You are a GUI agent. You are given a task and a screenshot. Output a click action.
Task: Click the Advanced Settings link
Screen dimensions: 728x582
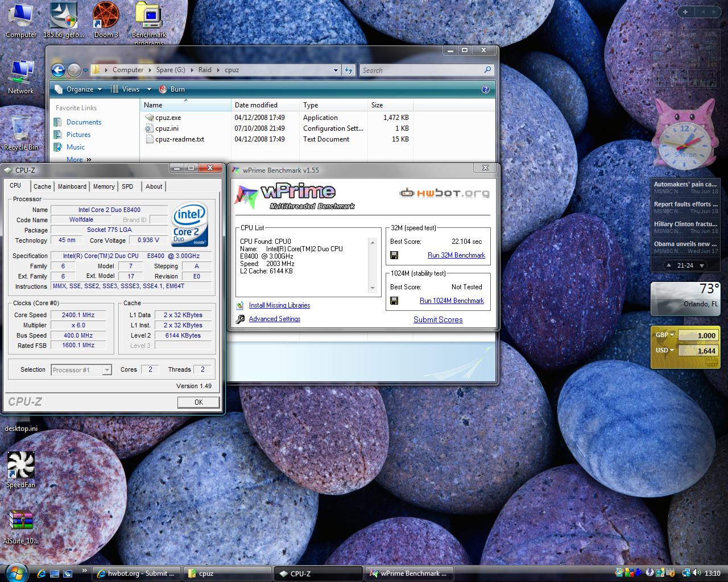click(x=275, y=319)
